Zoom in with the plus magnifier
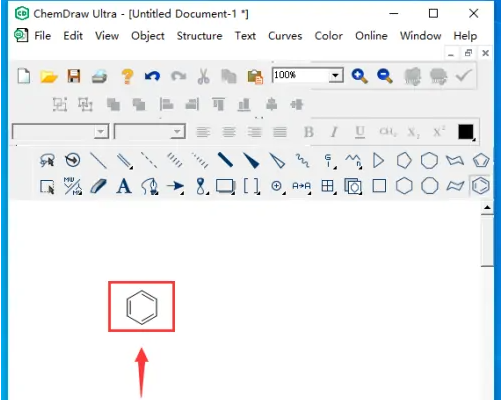Viewport: 502px width, 400px height. tap(359, 76)
